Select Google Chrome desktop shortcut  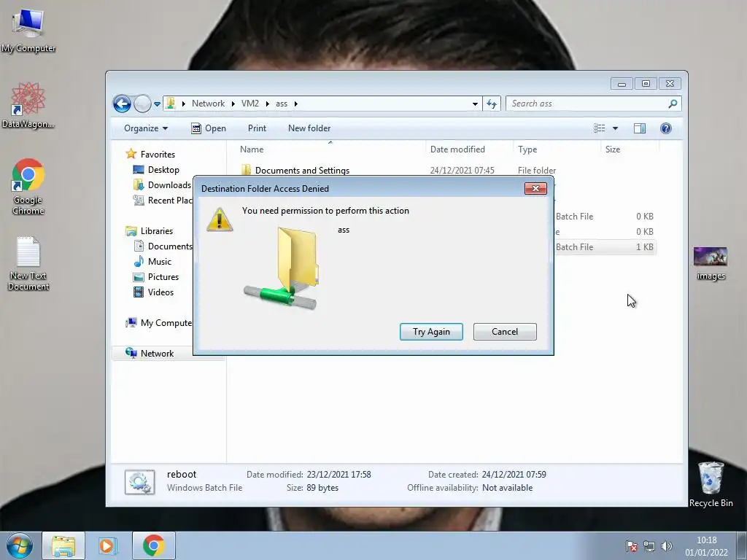click(28, 187)
